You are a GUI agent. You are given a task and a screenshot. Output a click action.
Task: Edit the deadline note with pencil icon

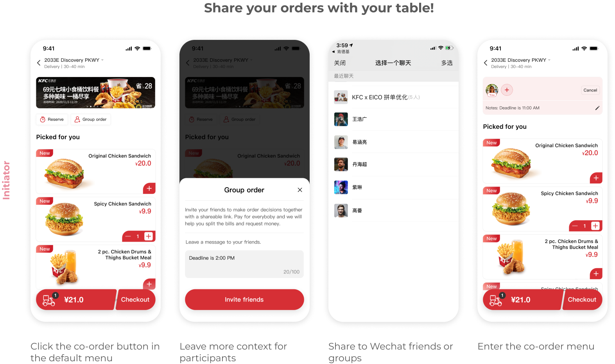click(597, 108)
